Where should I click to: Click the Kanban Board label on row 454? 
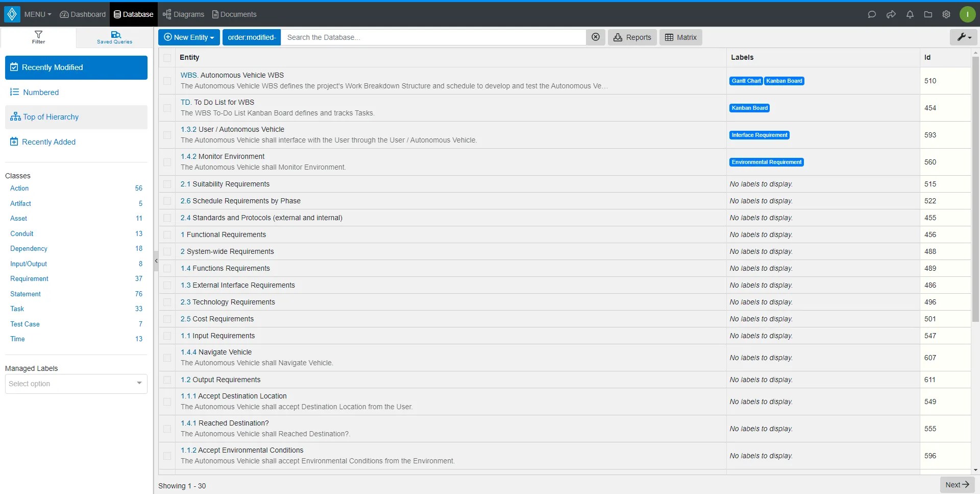[749, 108]
